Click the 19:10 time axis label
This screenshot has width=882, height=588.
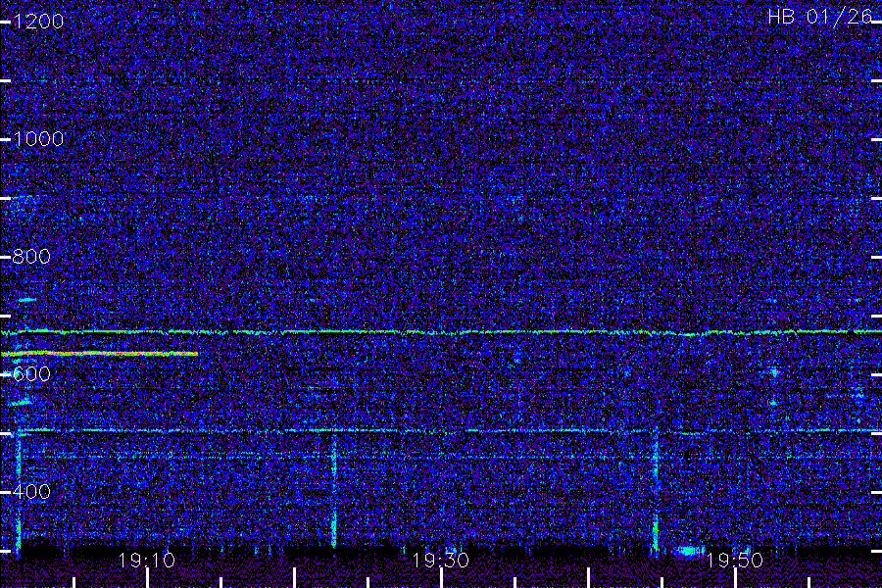pyautogui.click(x=147, y=561)
